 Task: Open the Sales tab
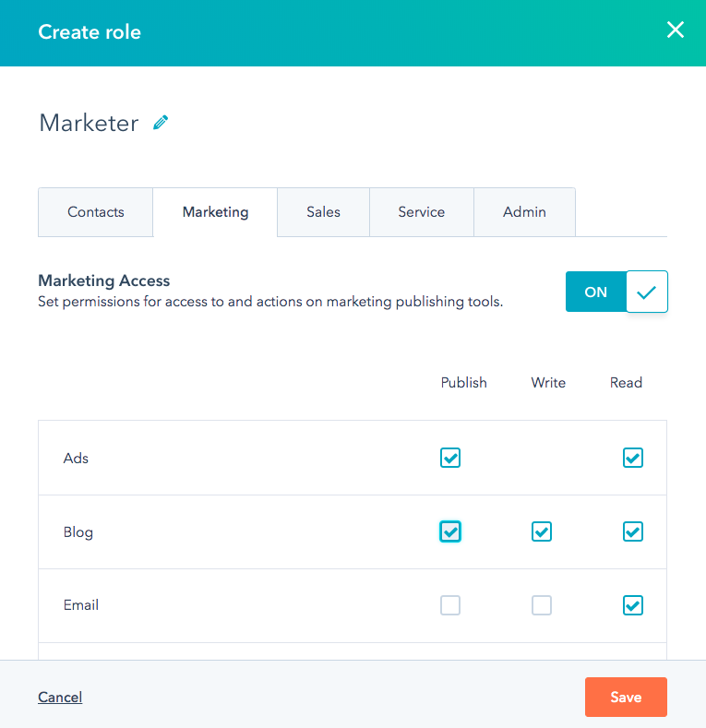(323, 212)
